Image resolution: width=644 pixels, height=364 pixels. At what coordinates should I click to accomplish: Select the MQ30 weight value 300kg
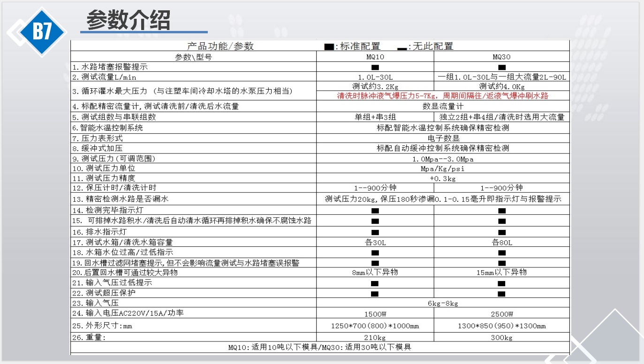[x=501, y=337]
